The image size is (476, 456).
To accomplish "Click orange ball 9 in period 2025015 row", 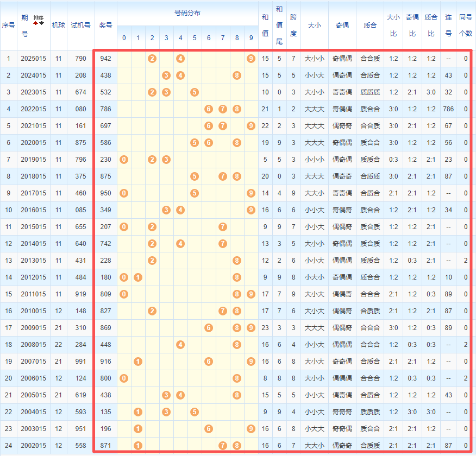I will tap(250, 59).
